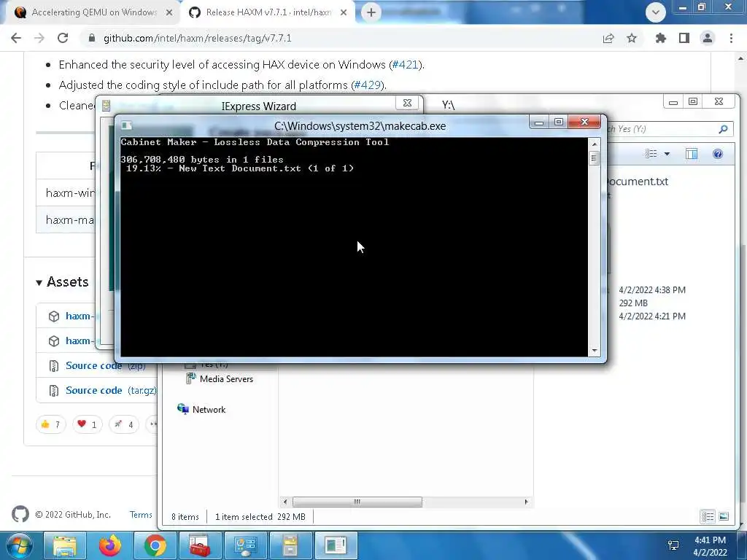Close the Release HAXM v7.7.1 tab

(344, 13)
